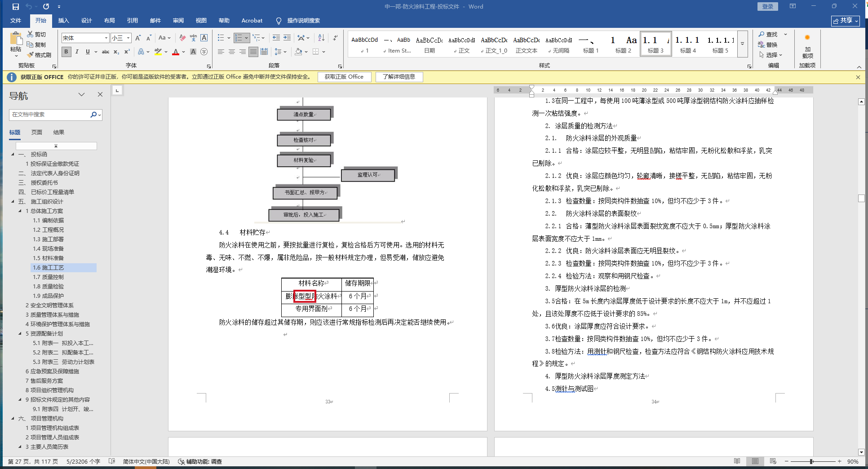Decrease the paragraph indent

(x=276, y=38)
